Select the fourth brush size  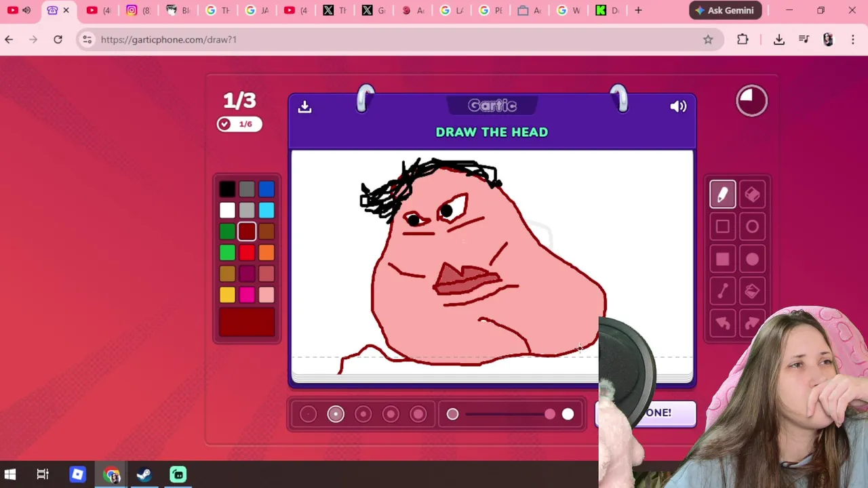click(391, 414)
